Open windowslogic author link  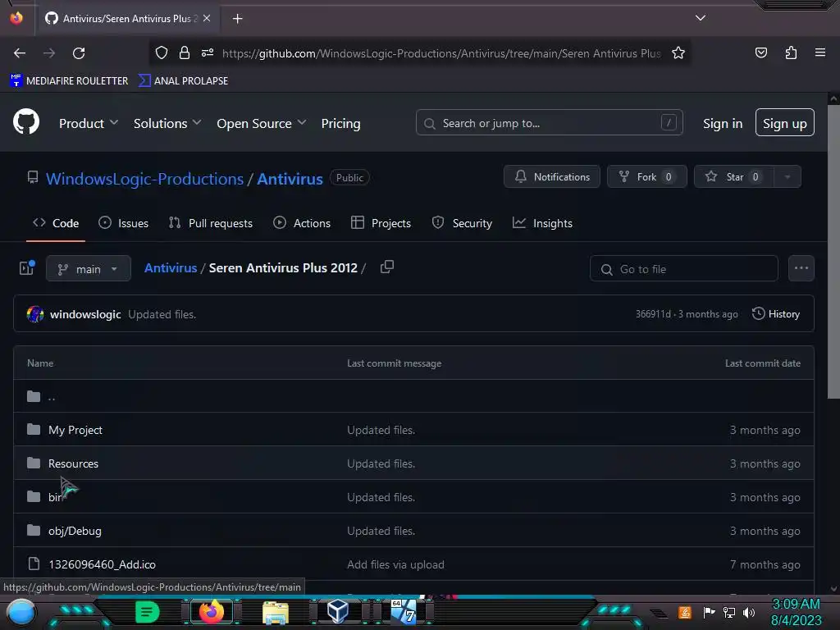[85, 314]
